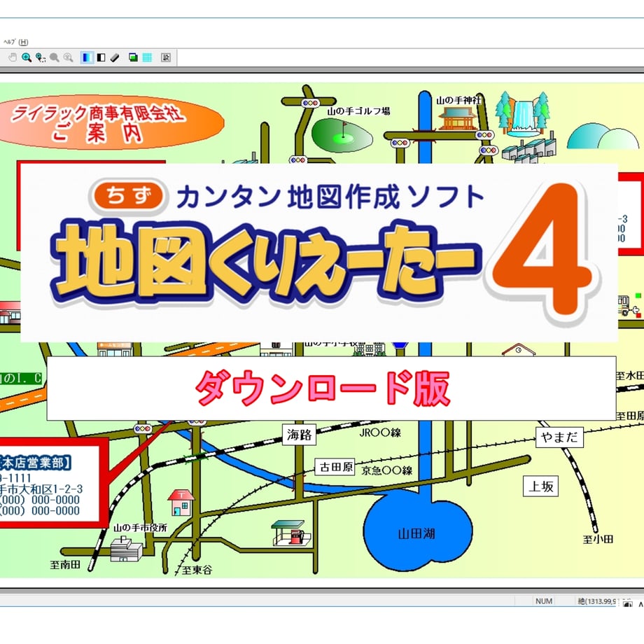644x644 pixels.
Task: Click the 上坂 label box
Action: [x=540, y=486]
